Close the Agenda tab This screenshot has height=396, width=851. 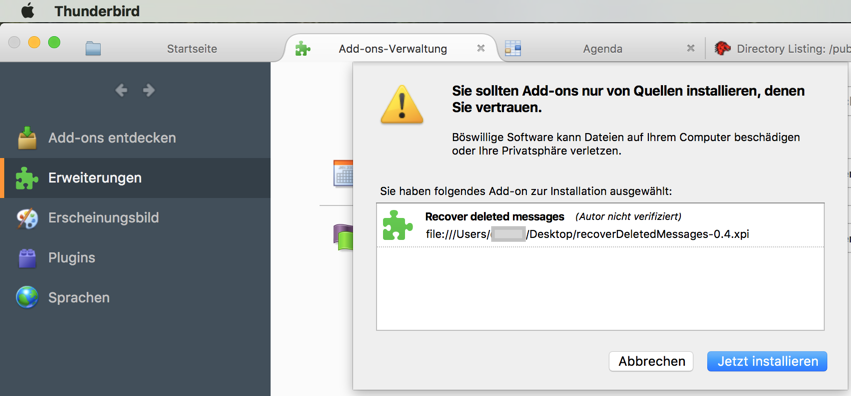(x=690, y=48)
